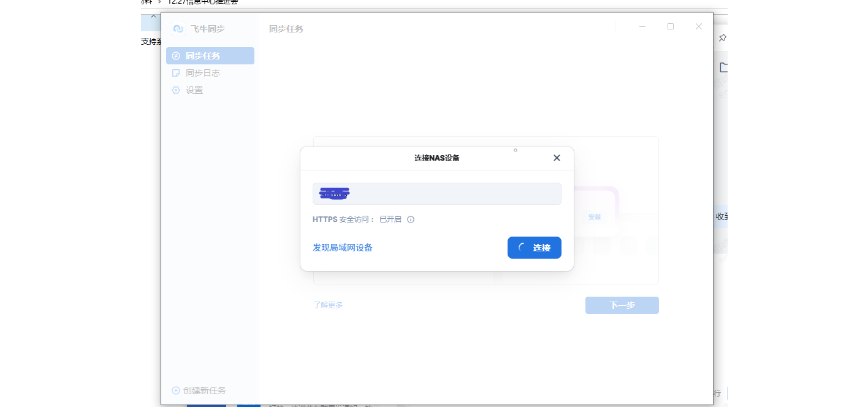The image size is (868, 407).
Task: Click the 安装 button behind the dialog
Action: 594,216
